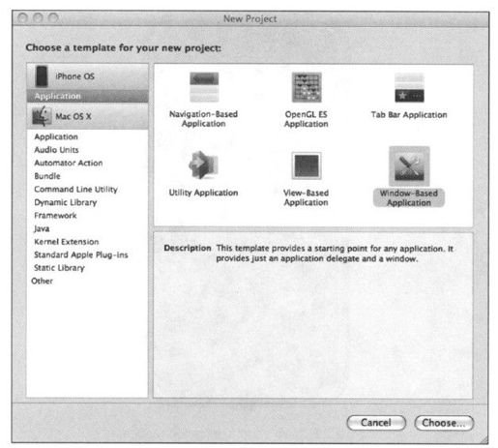498x448 pixels.
Task: Select the OpenGL ES Application template icon
Action: click(307, 87)
